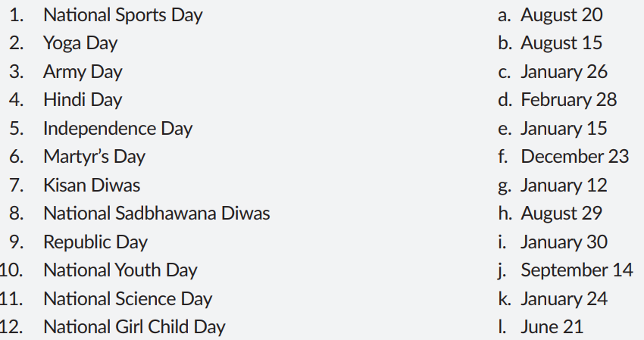
Task: Select the National Youth Day item
Action: (x=120, y=270)
